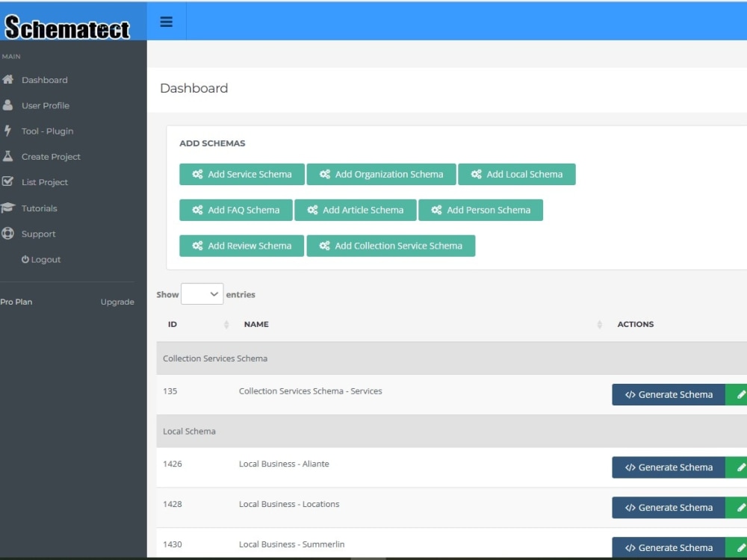Click the Tutorials graduation cap icon
The image size is (747, 560).
[x=7, y=208]
